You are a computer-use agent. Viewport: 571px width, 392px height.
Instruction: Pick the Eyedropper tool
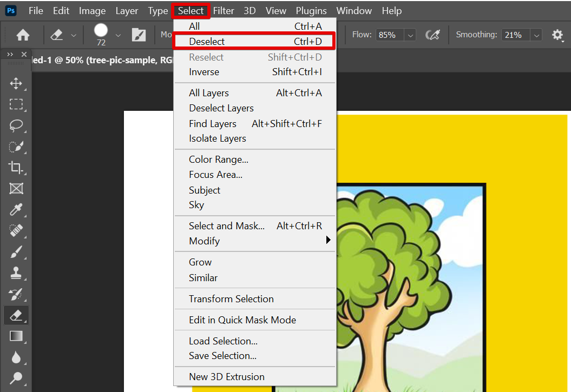16,210
